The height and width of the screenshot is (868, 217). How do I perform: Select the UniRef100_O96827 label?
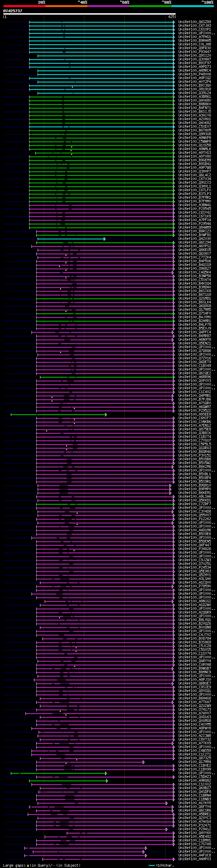(195, 269)
